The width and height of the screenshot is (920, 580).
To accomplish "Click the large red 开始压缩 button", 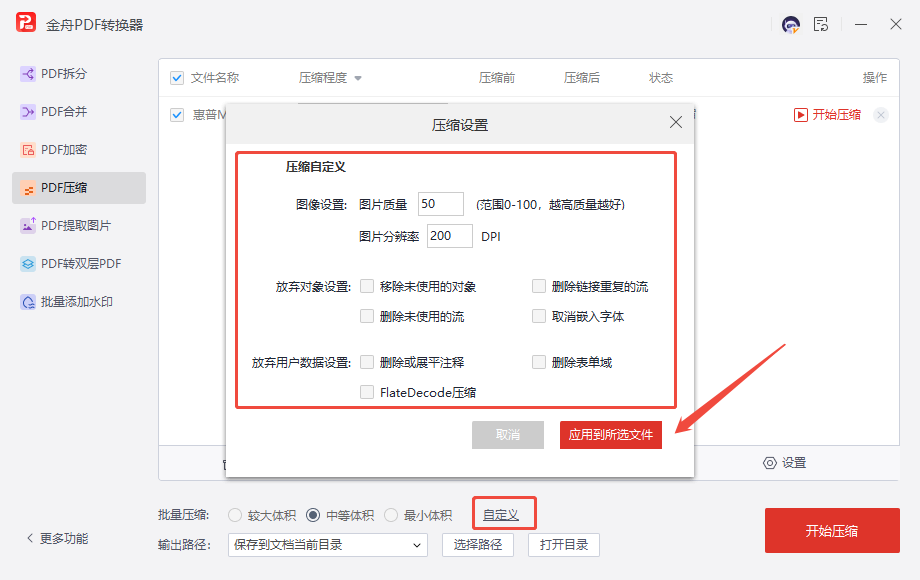I will [832, 531].
